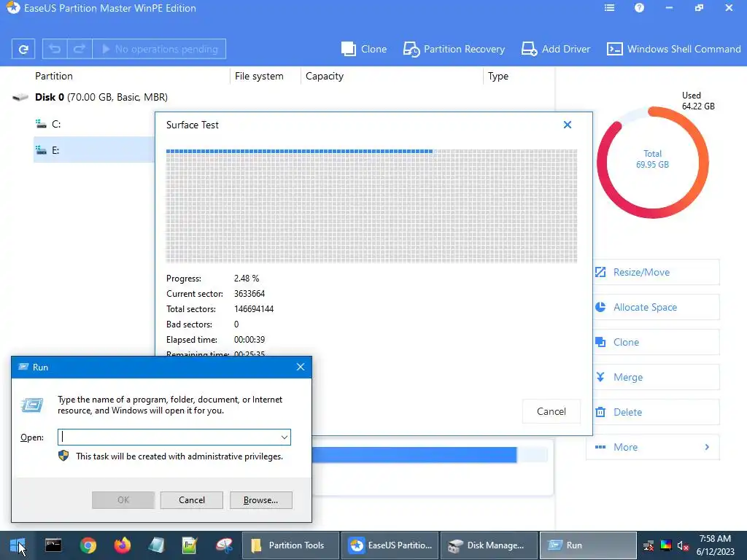Choose Delete in side panel
Image resolution: width=747 pixels, height=560 pixels.
coord(656,412)
